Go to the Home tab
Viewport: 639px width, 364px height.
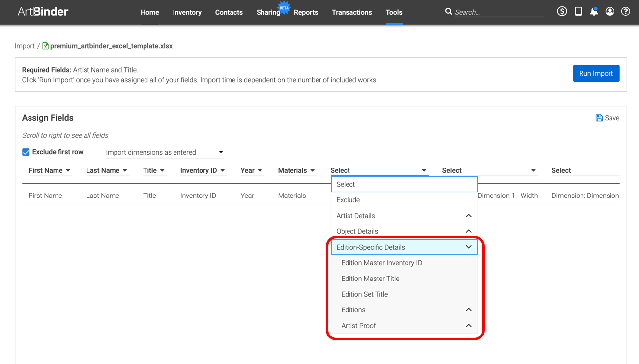click(x=150, y=12)
